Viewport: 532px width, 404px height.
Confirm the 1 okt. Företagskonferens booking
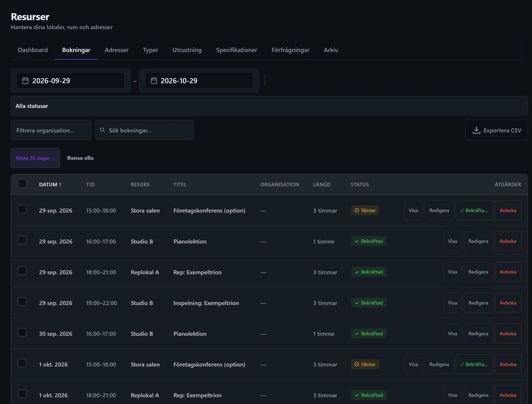474,364
